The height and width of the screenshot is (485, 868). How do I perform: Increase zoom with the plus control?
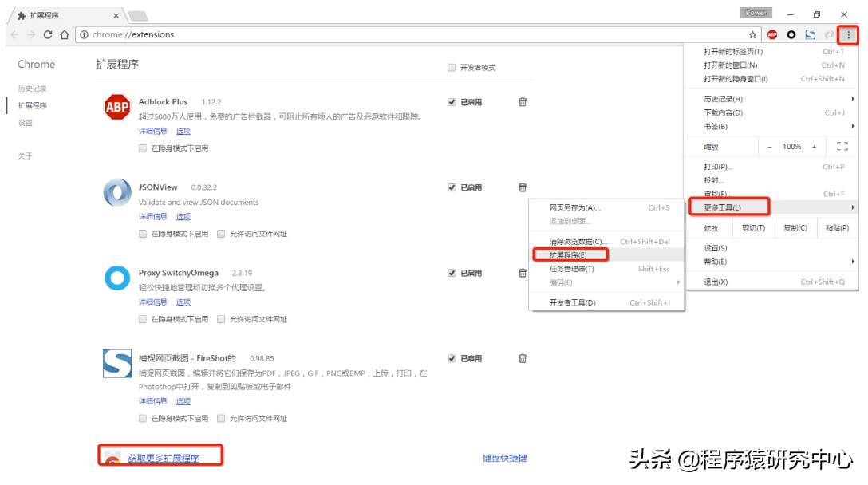click(x=813, y=146)
